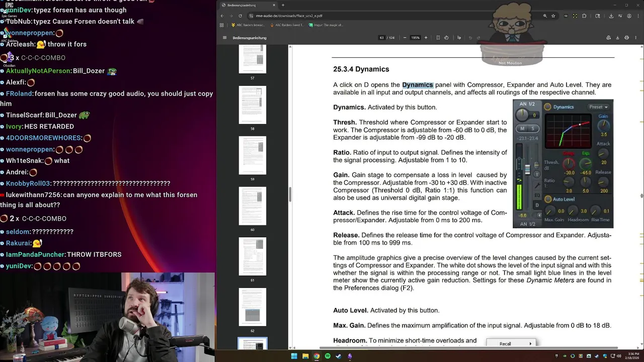Open a new Chrome tab

[283, 5]
